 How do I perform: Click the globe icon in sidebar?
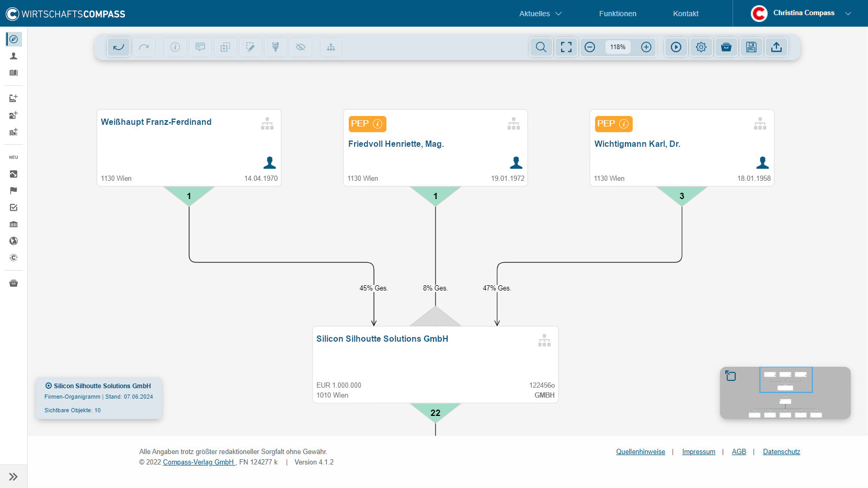coord(14,241)
